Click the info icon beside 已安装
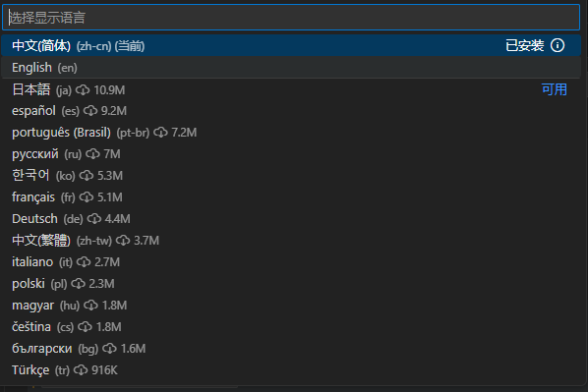Screen dimensions: 588x392 pos(558,46)
